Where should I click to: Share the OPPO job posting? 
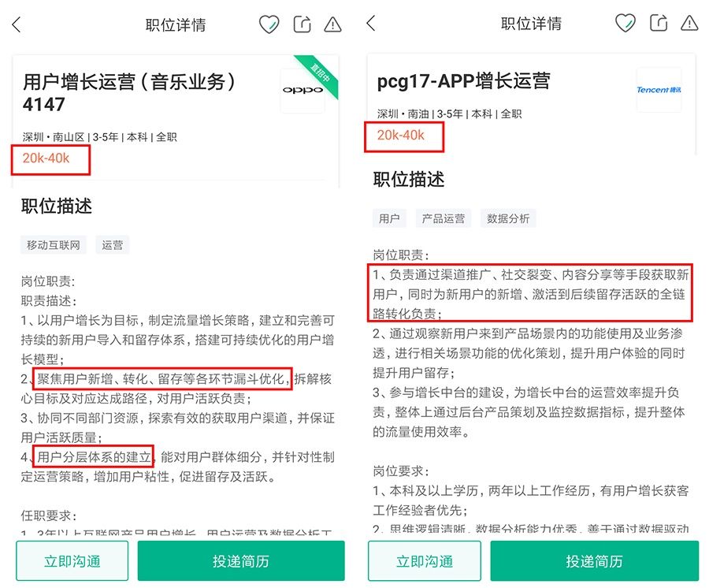point(302,24)
